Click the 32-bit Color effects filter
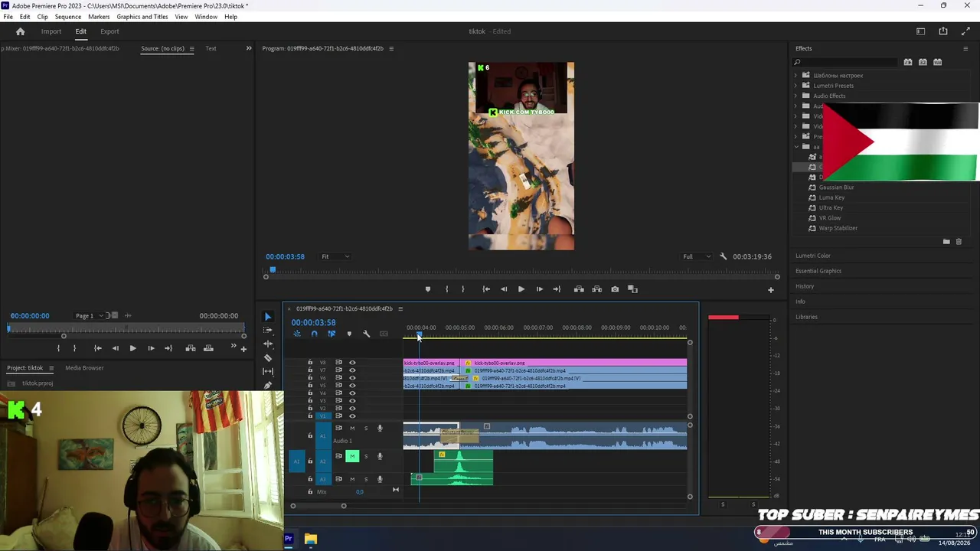Screen dimensions: 980x551 pyautogui.click(x=923, y=62)
